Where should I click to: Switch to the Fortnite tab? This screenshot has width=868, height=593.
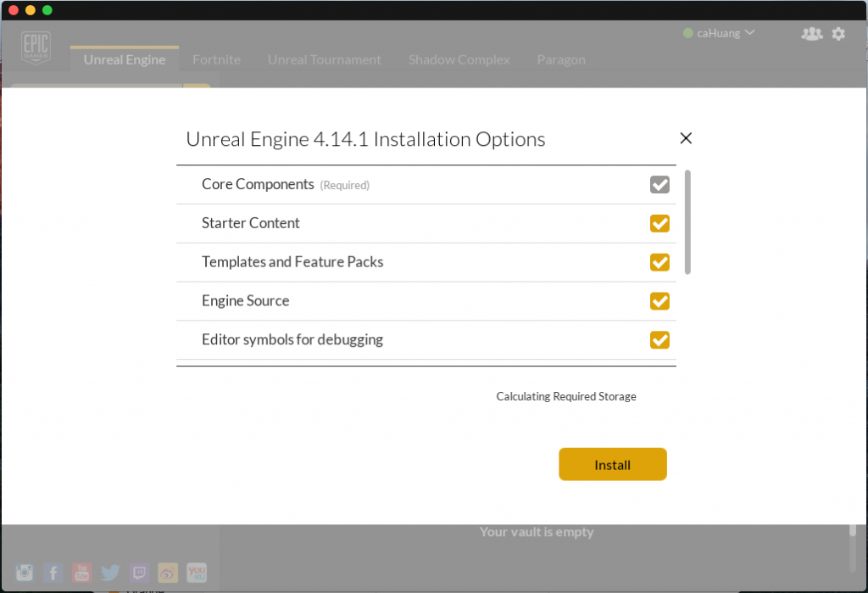216,60
